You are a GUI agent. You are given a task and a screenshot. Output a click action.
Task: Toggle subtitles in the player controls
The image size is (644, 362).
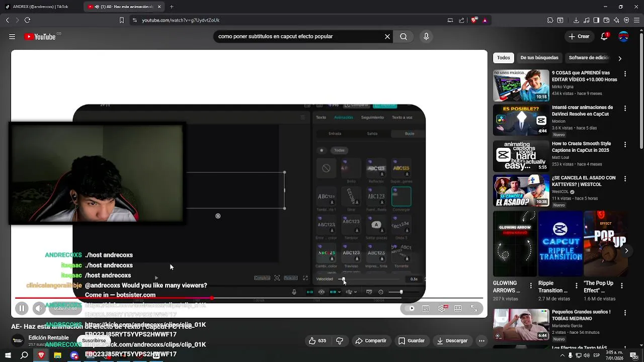[x=426, y=308]
